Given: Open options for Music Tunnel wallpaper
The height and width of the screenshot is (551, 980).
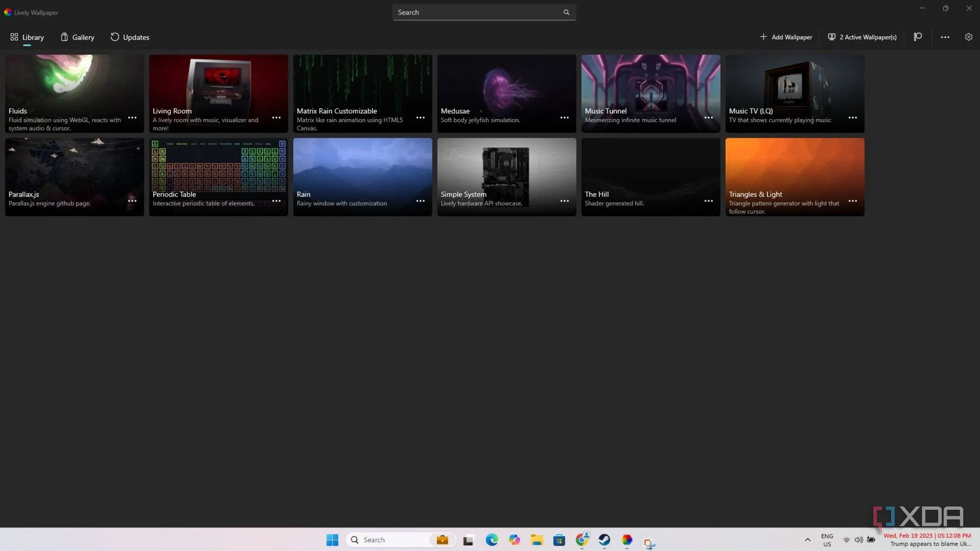Looking at the screenshot, I should pos(709,118).
